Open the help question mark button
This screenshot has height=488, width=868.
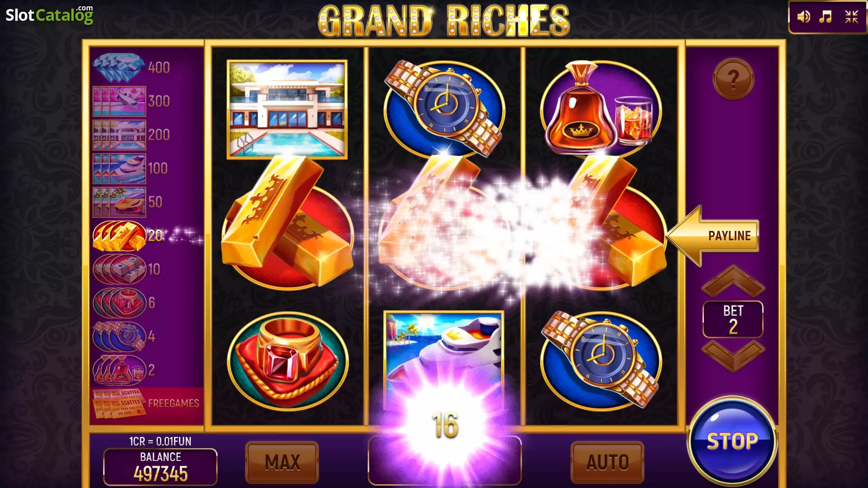click(x=733, y=79)
